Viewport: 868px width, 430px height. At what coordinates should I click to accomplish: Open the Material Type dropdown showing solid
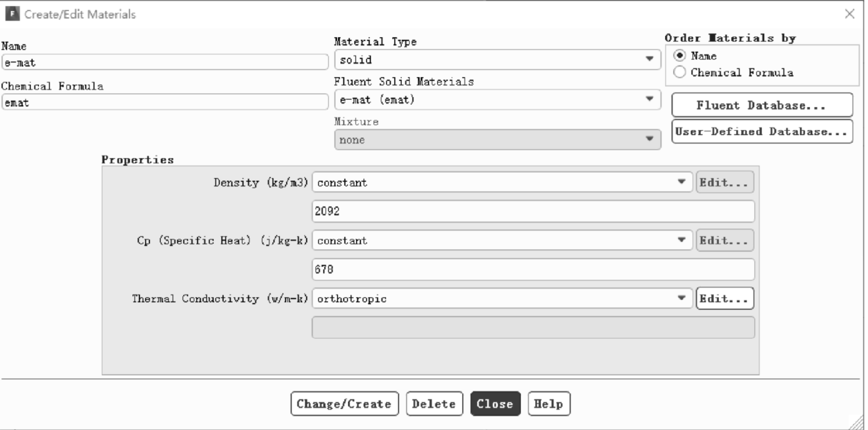coord(498,59)
